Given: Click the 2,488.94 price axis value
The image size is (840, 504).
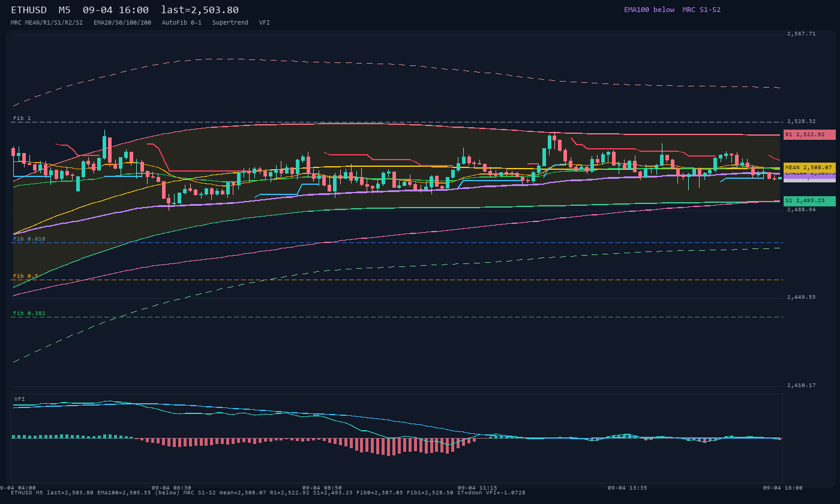Looking at the screenshot, I should 802,209.
